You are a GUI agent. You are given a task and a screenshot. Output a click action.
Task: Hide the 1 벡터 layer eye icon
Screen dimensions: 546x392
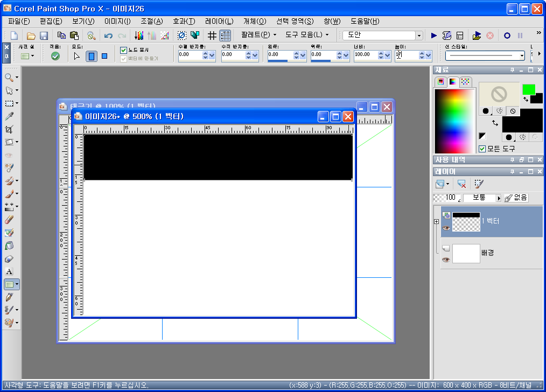click(x=446, y=228)
